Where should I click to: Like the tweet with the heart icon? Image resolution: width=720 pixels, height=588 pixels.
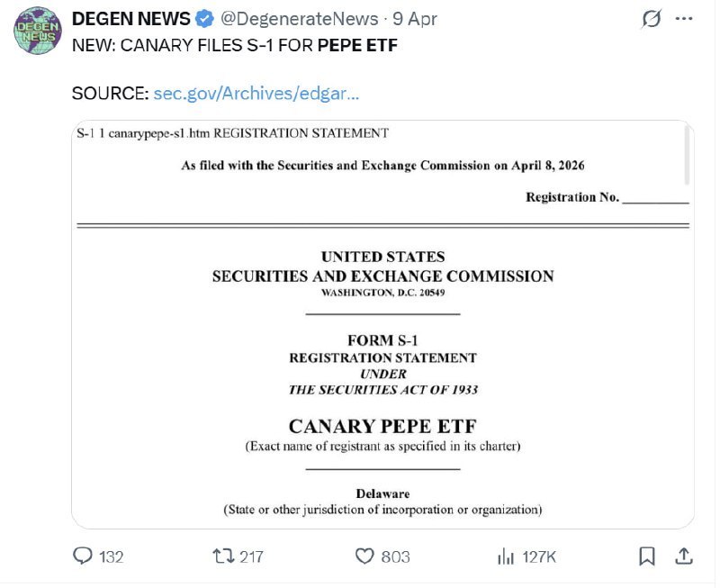tap(364, 556)
